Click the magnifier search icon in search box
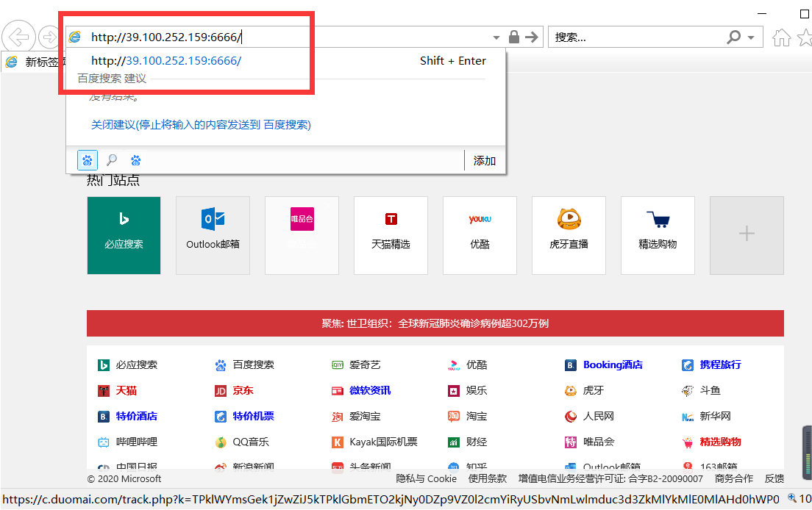This screenshot has height=510, width=812. [x=733, y=37]
